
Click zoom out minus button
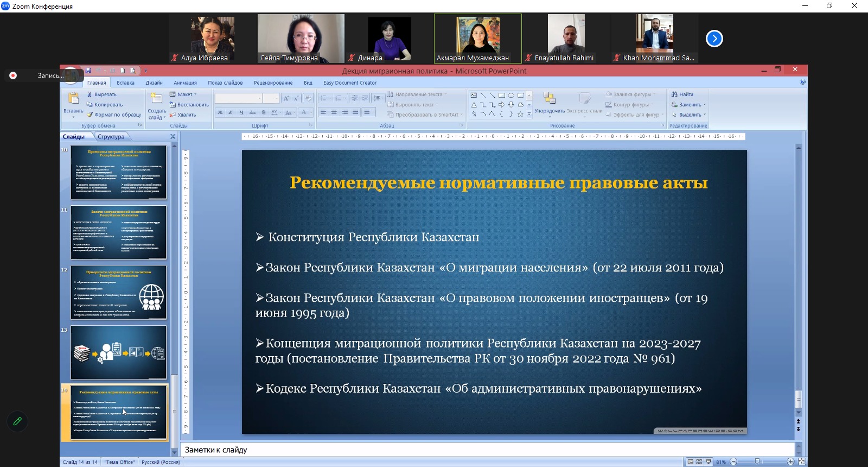[733, 462]
